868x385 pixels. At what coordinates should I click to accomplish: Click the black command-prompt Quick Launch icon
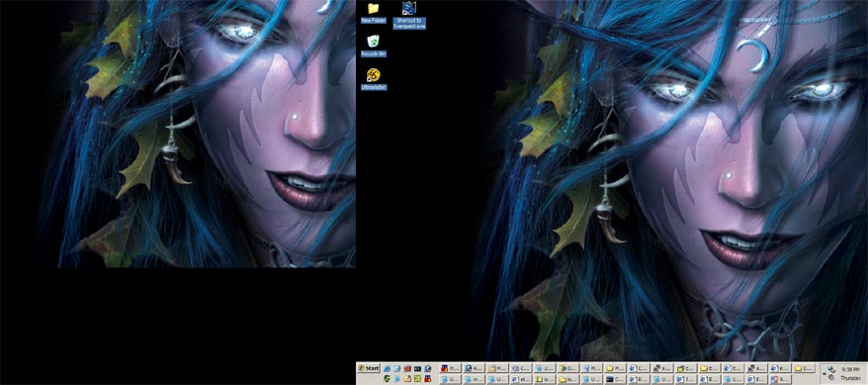(417, 368)
